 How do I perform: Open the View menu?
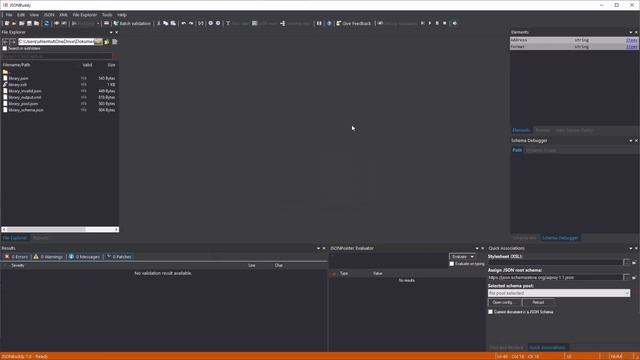(x=34, y=15)
